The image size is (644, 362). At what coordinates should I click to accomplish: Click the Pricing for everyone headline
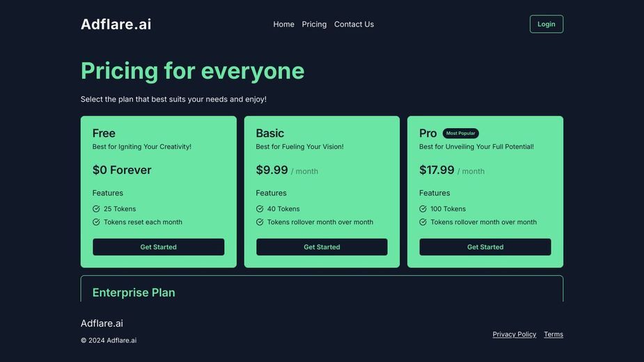[193, 71]
